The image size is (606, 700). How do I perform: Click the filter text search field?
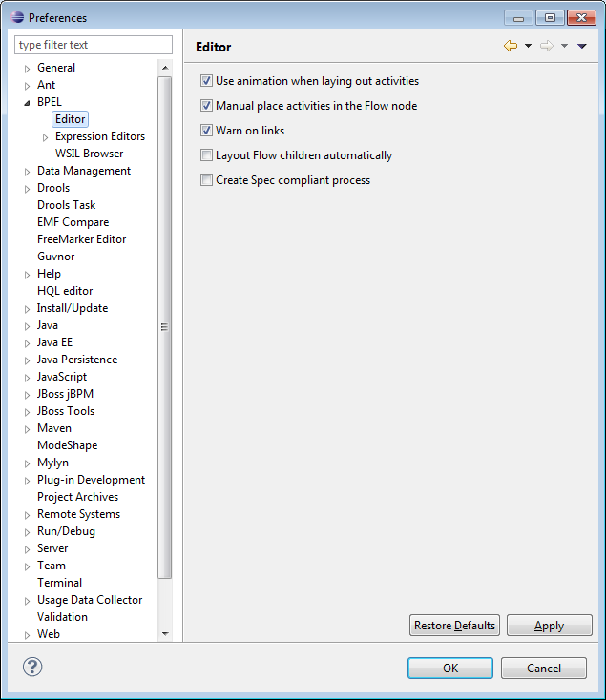coord(94,45)
